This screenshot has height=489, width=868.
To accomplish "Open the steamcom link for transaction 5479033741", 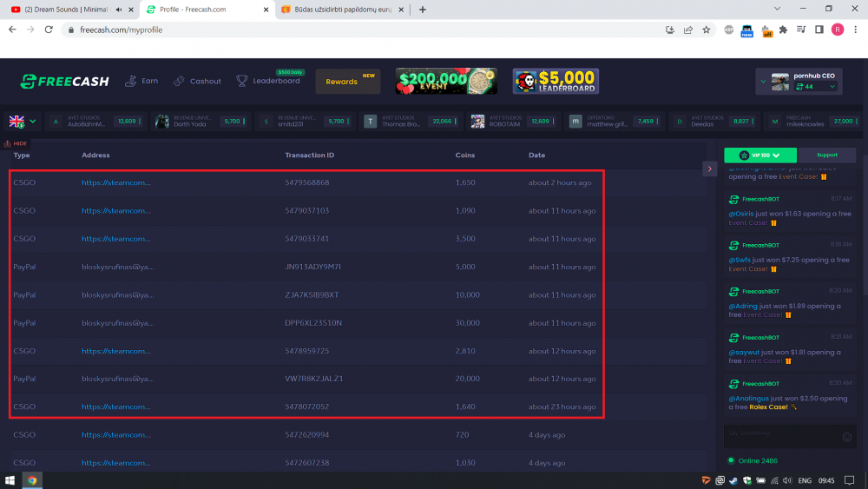I will [x=116, y=239].
